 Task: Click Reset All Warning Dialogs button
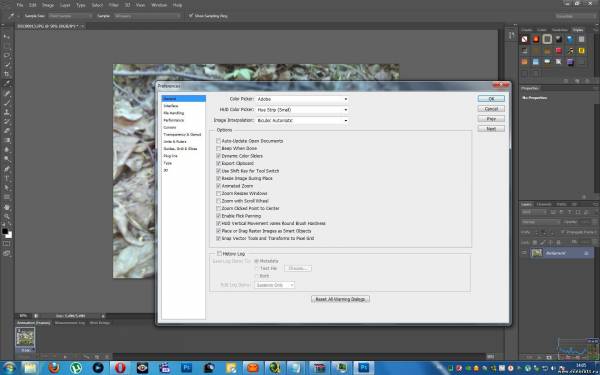[340, 299]
